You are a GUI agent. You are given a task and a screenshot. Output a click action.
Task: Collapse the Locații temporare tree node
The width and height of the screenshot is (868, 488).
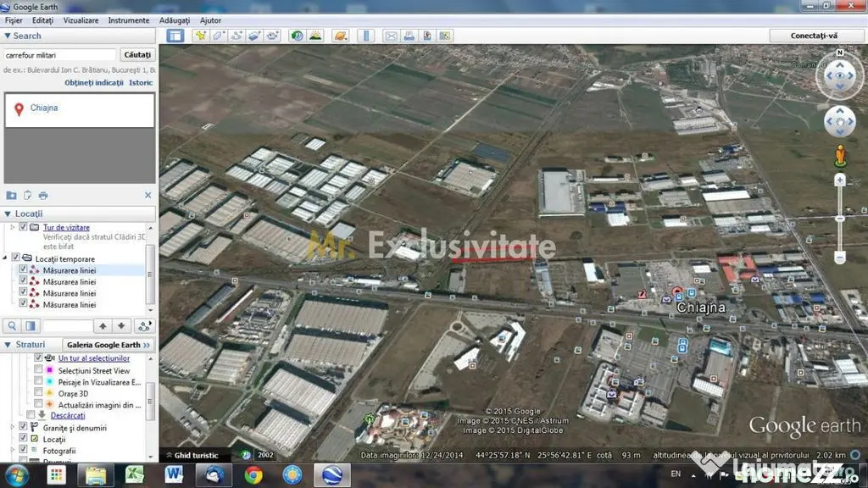(x=5, y=258)
